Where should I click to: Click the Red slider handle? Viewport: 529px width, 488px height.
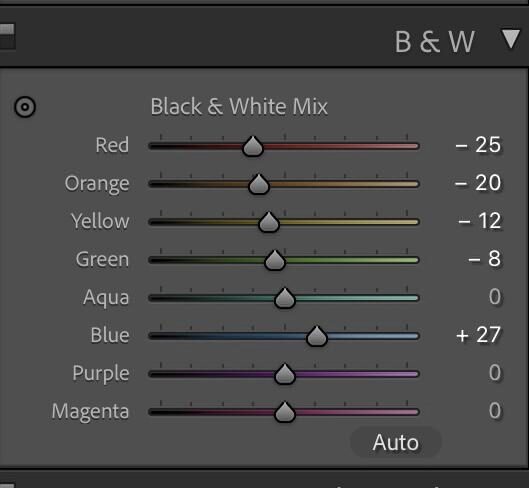click(x=253, y=146)
